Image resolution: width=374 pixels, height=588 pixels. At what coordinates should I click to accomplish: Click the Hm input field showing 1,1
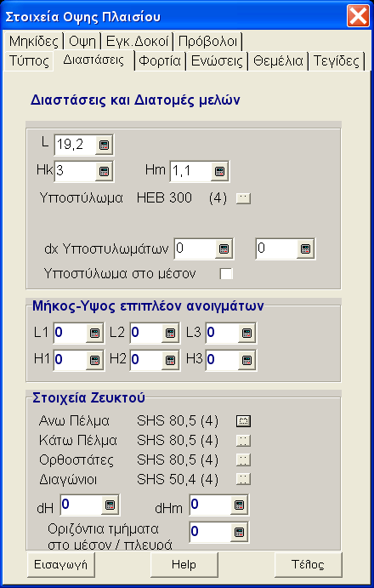[190, 171]
